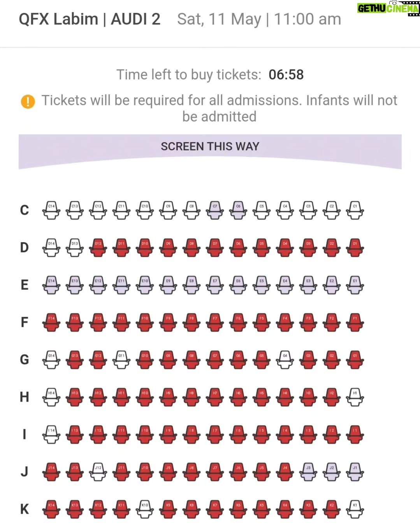The width and height of the screenshot is (420, 525).
Task: Toggle highlighted seat C6
Action: pos(238,210)
